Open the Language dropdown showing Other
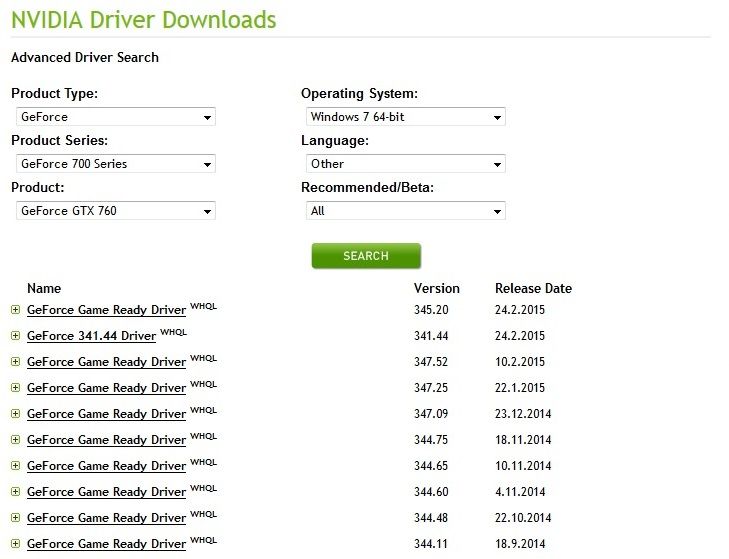 405,164
